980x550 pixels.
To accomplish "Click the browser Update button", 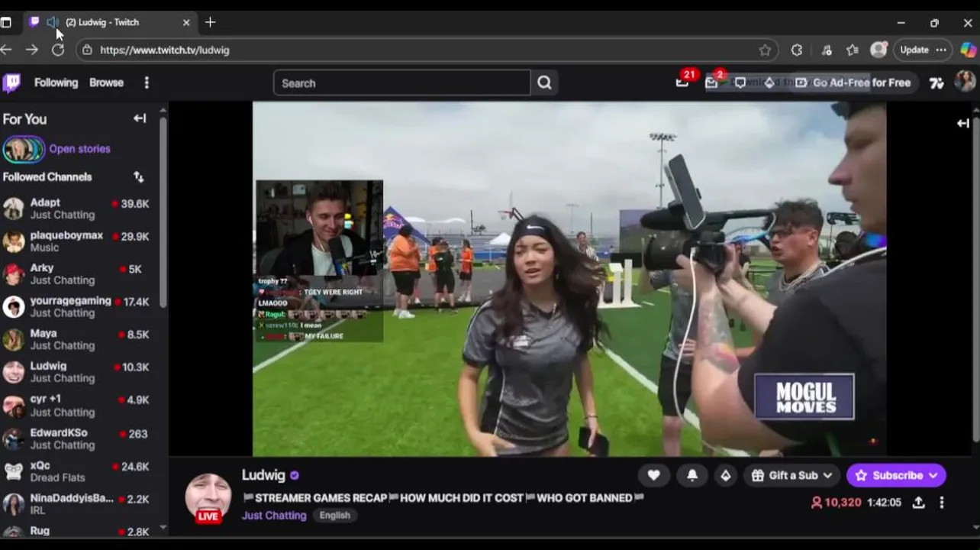I will tap(924, 50).
